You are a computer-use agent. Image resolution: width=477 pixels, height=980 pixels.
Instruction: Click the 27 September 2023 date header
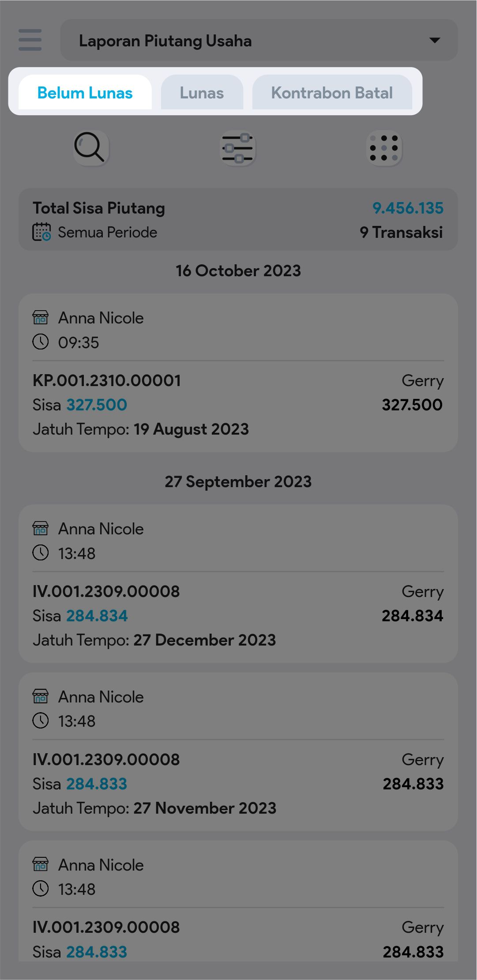[x=238, y=481]
